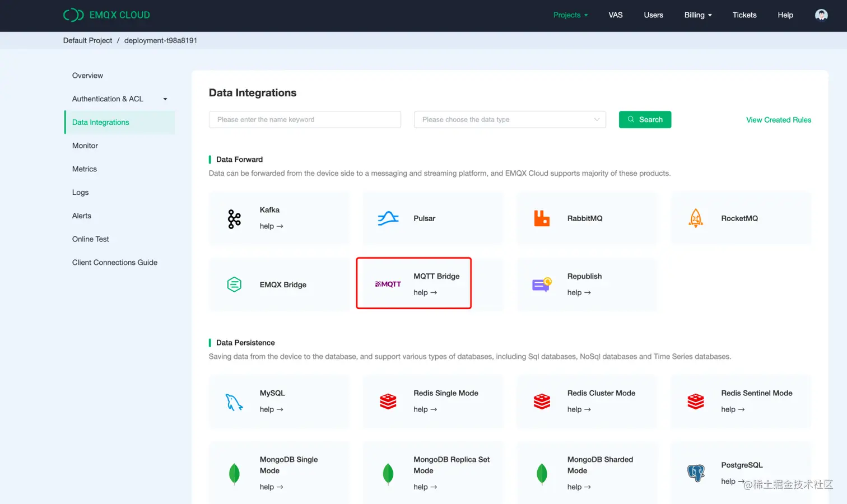This screenshot has height=504, width=847.
Task: Open the data type dropdown
Action: point(510,119)
